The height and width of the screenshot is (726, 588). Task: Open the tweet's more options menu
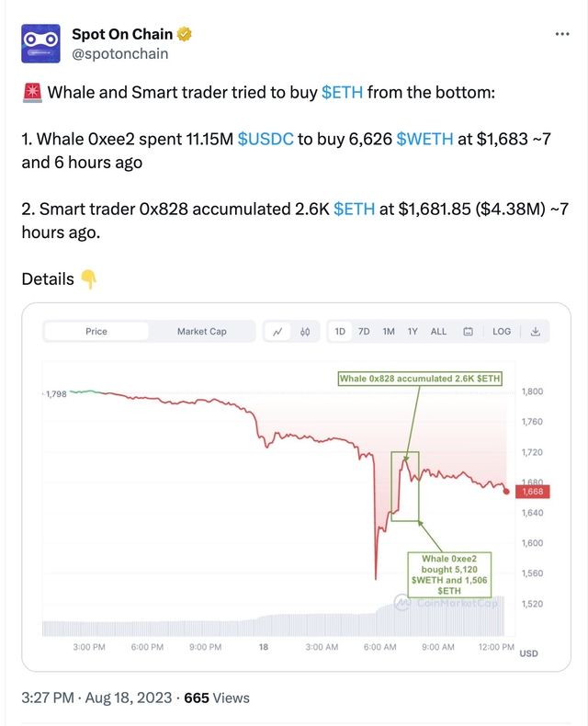(x=562, y=35)
